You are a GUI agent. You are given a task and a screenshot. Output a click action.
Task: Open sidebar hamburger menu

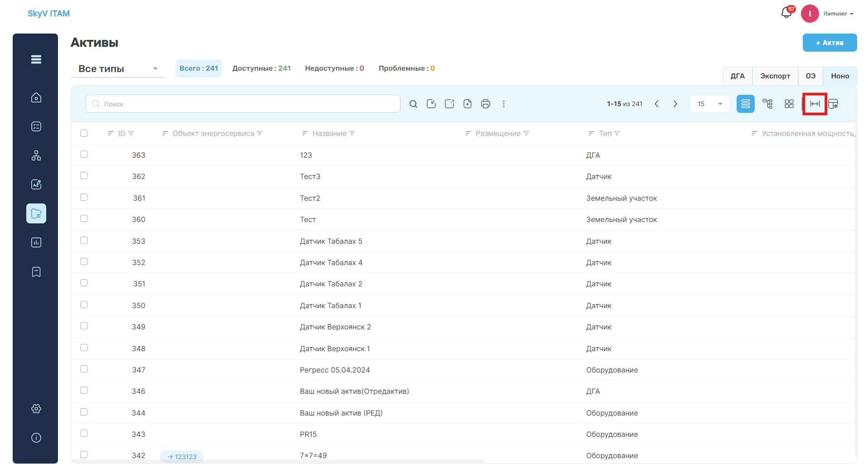36,59
